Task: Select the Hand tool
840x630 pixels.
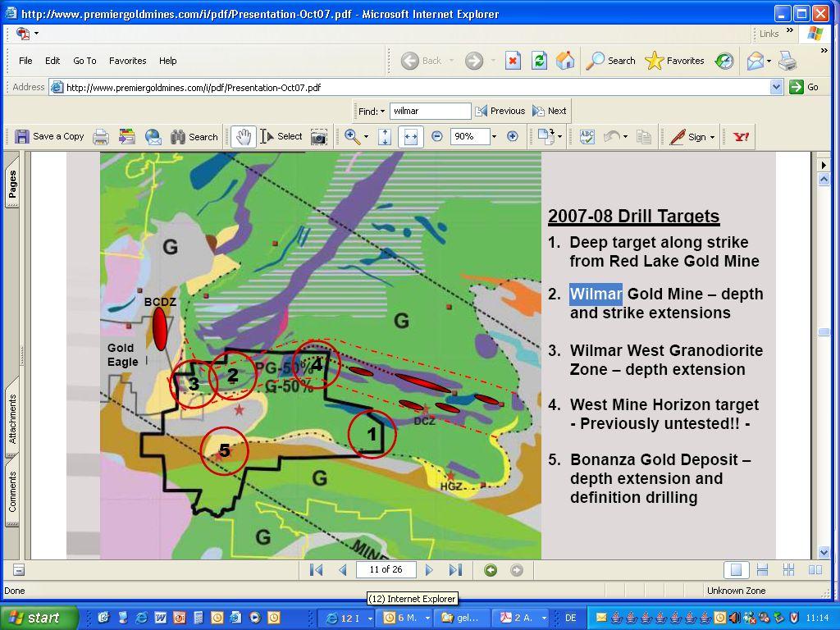Action: pos(242,137)
